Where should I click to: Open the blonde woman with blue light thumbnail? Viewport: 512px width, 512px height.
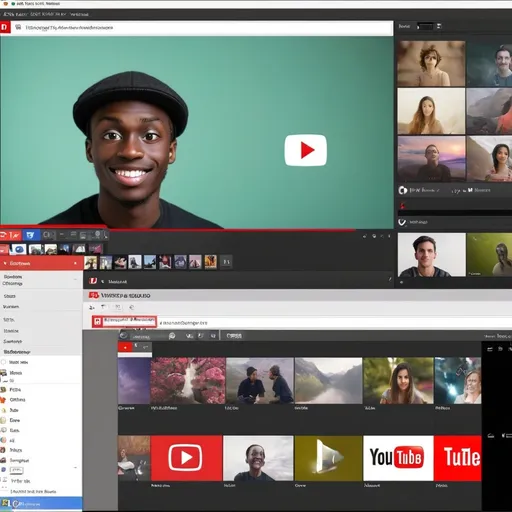458,381
